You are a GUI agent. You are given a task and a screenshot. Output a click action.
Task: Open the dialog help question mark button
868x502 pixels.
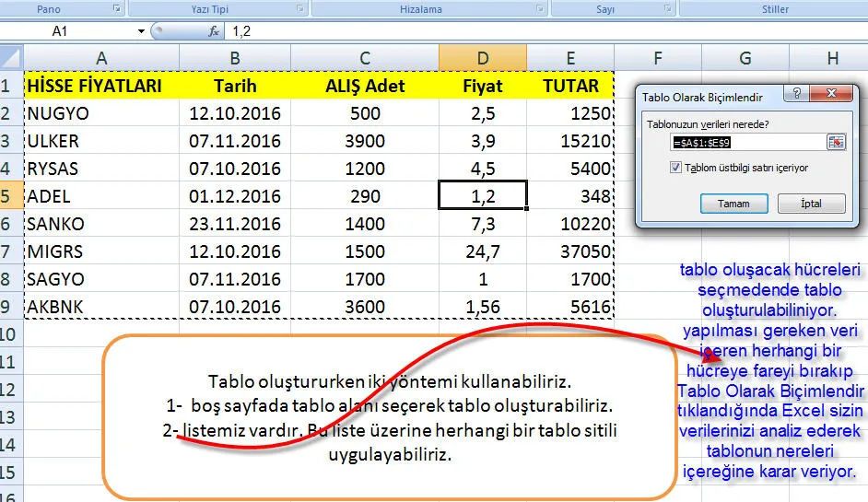[795, 94]
